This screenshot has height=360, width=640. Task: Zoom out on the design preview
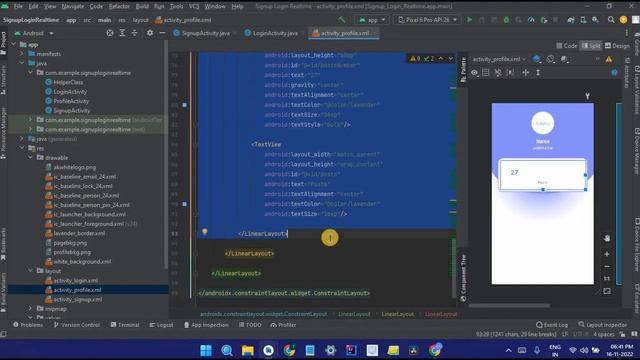coord(607,267)
